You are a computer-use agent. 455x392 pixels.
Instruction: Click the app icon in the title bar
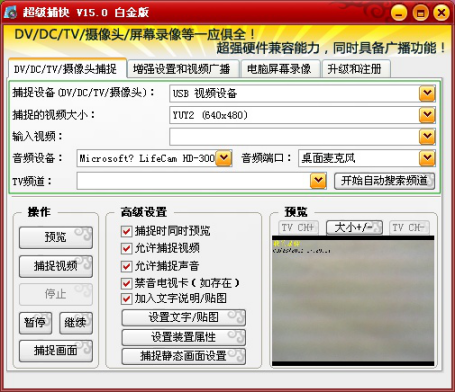click(x=11, y=13)
